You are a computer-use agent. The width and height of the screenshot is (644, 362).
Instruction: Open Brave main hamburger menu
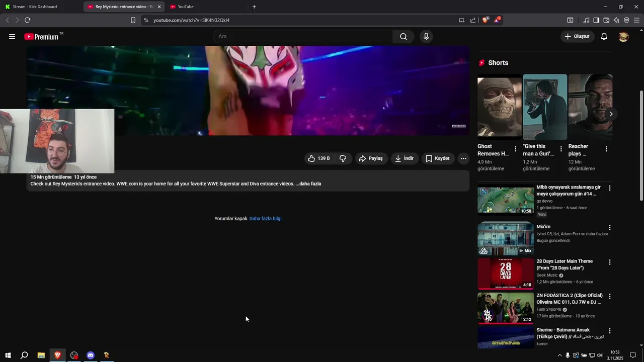click(x=636, y=20)
